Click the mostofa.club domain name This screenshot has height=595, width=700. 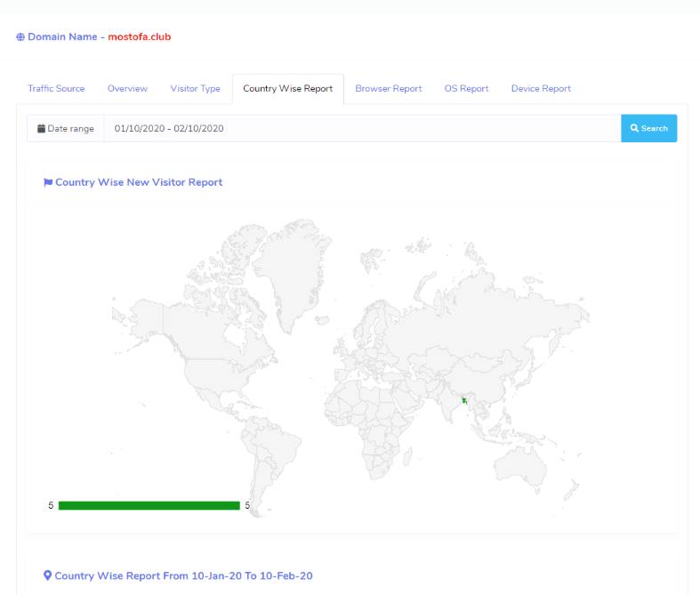coord(139,37)
